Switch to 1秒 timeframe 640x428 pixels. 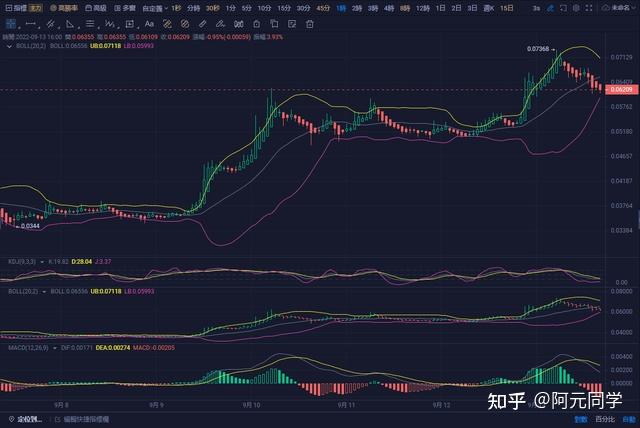[x=176, y=8]
